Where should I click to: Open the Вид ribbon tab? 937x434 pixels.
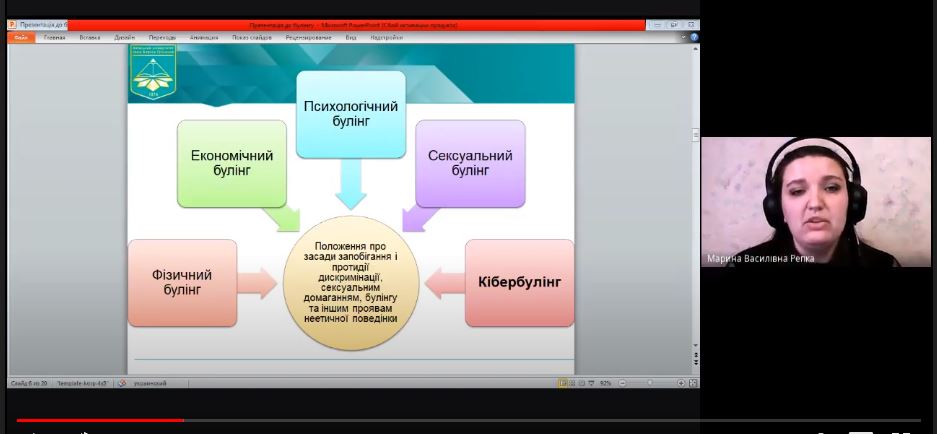351,37
